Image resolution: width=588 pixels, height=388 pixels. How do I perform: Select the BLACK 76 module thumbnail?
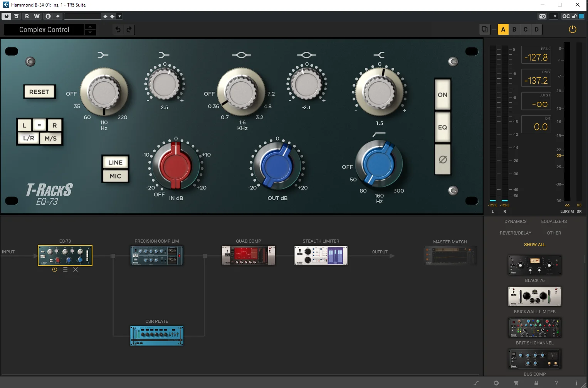point(535,265)
